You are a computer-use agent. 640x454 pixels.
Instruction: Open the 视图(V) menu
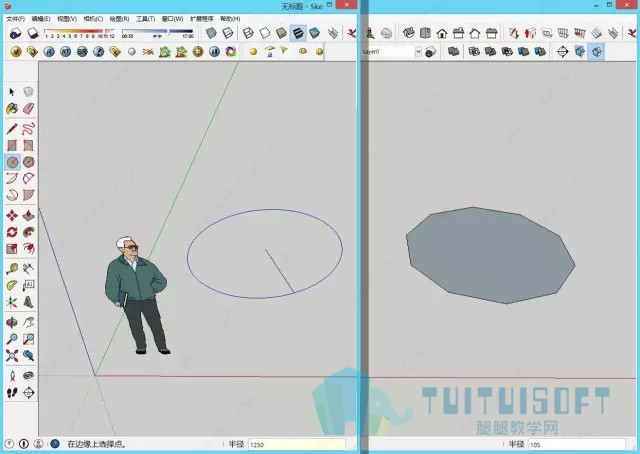pyautogui.click(x=67, y=19)
